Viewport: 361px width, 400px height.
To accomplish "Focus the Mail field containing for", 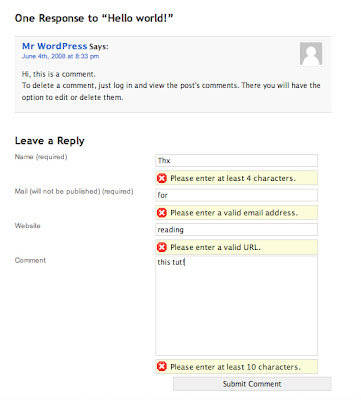I will (237, 195).
